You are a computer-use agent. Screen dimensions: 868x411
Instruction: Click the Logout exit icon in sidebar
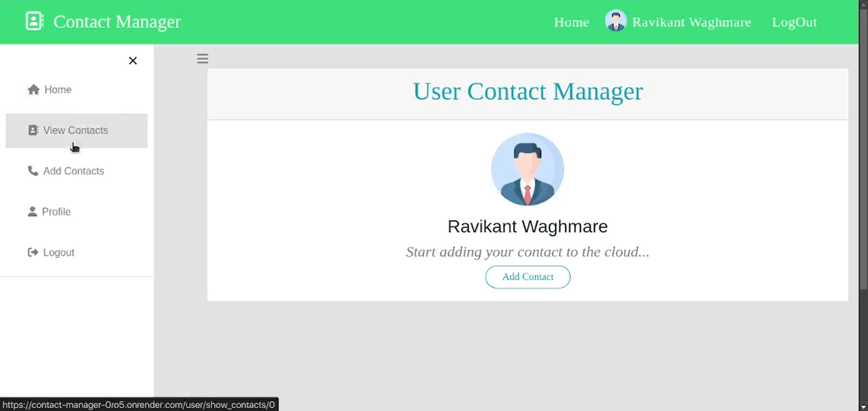(x=33, y=252)
